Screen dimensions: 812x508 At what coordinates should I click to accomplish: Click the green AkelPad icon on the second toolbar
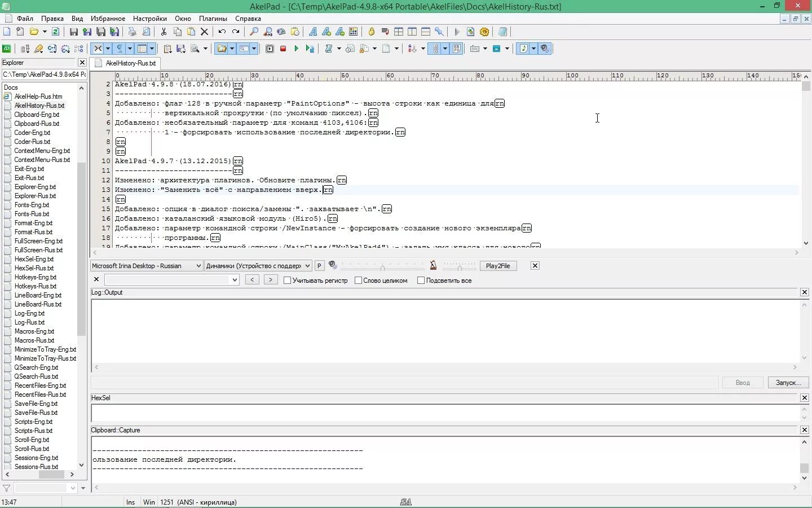[x=7, y=49]
